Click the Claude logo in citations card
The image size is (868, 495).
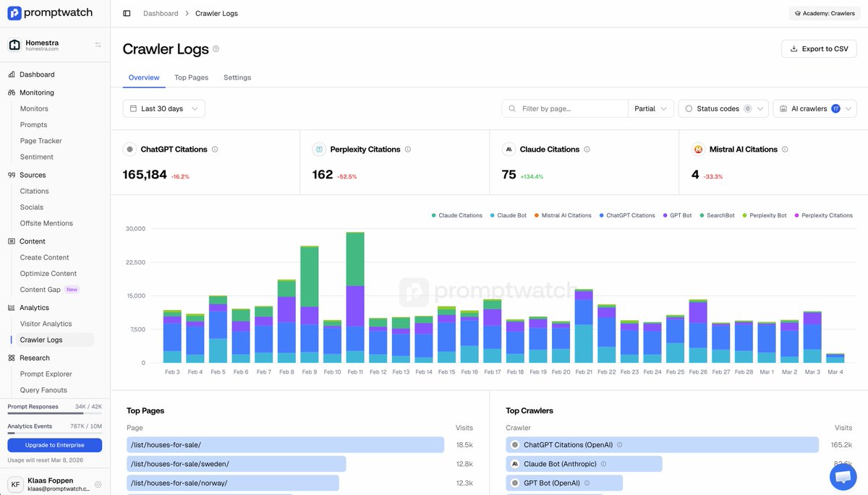coord(509,150)
